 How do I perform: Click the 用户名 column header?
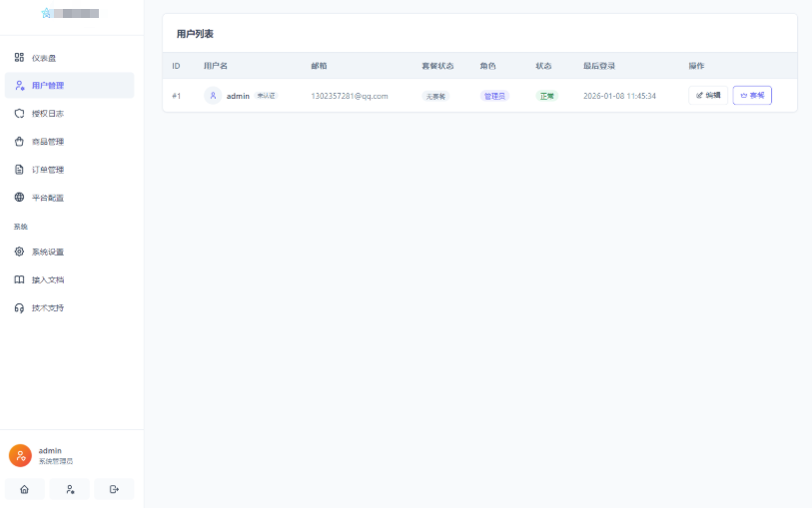(x=216, y=66)
